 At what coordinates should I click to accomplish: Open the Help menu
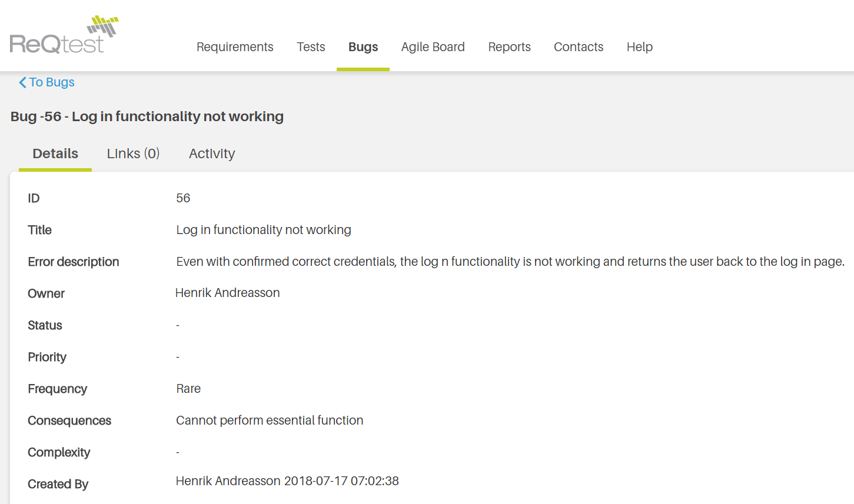640,47
